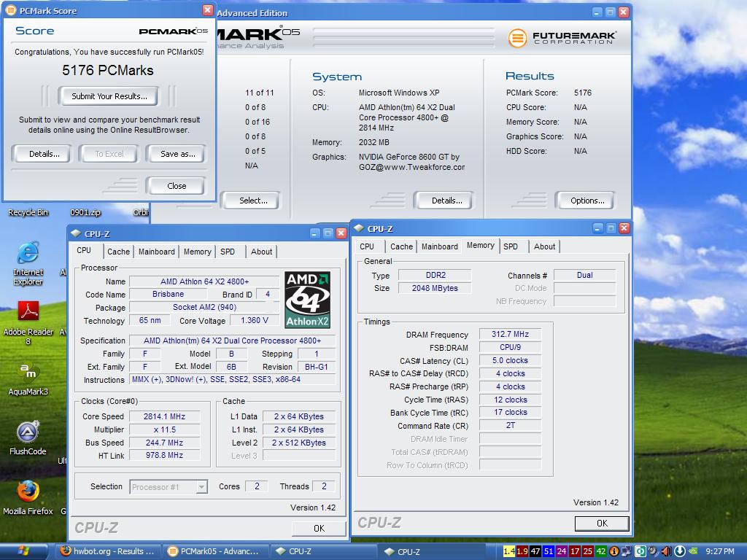The width and height of the screenshot is (747, 560).
Task: Open About tab in right CPU-Z window
Action: pyautogui.click(x=544, y=246)
